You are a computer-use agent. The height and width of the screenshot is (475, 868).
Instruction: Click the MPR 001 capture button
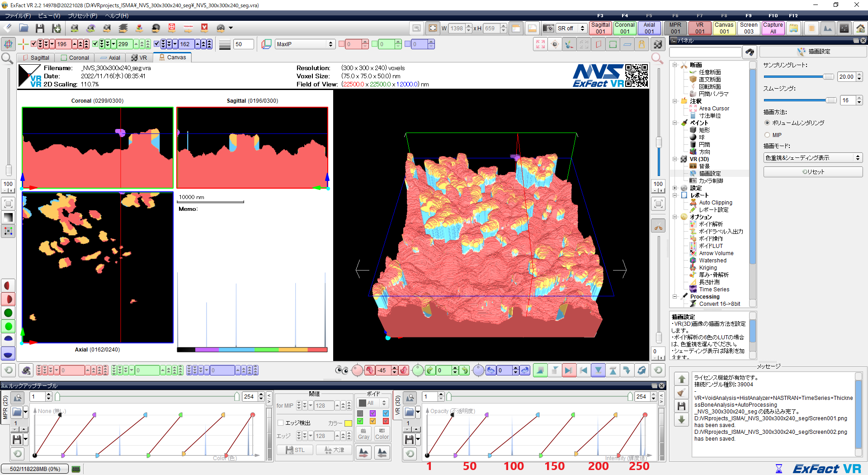[x=675, y=28]
